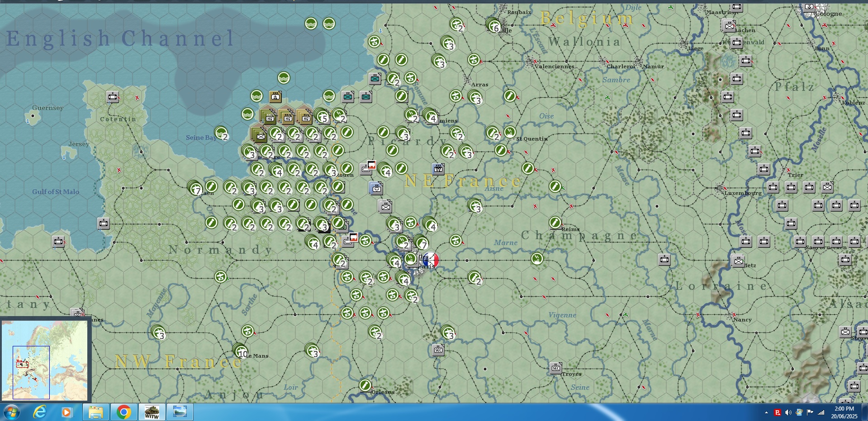Select the XX infantry counter east of Trier

pos(827,187)
